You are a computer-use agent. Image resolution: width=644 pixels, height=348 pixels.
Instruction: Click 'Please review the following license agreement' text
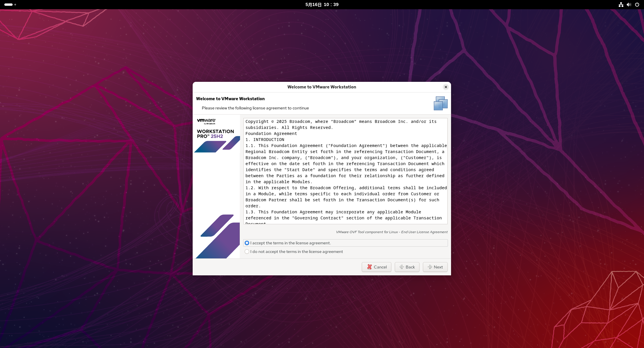point(255,108)
